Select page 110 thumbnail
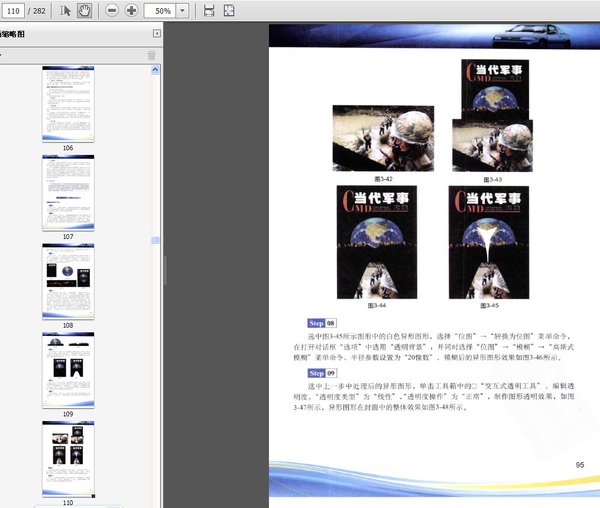 pyautogui.click(x=68, y=457)
